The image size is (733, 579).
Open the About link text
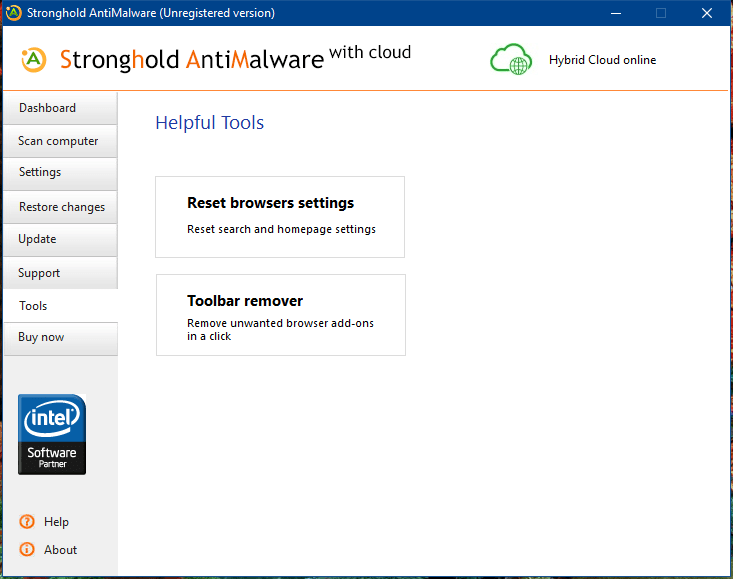pyautogui.click(x=60, y=550)
